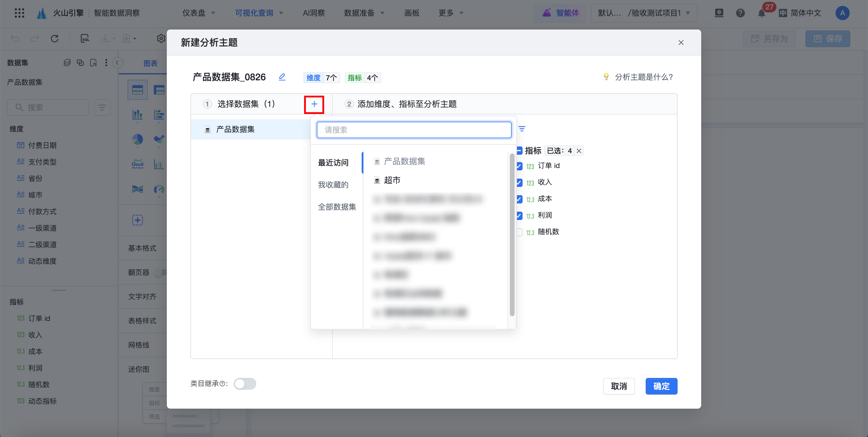Screen dimensions: 868x437
Task: Click the 取消 button
Action: (x=619, y=386)
